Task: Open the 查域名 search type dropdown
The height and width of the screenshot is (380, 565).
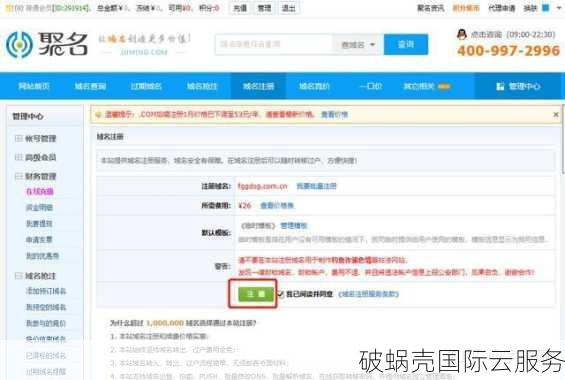Action: (x=358, y=45)
